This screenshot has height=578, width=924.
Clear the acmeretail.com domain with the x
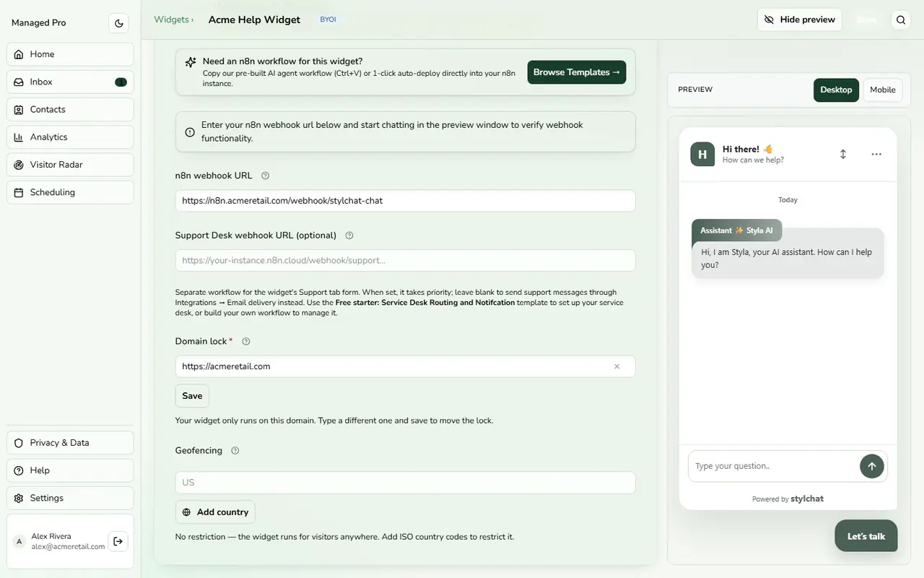tap(616, 366)
